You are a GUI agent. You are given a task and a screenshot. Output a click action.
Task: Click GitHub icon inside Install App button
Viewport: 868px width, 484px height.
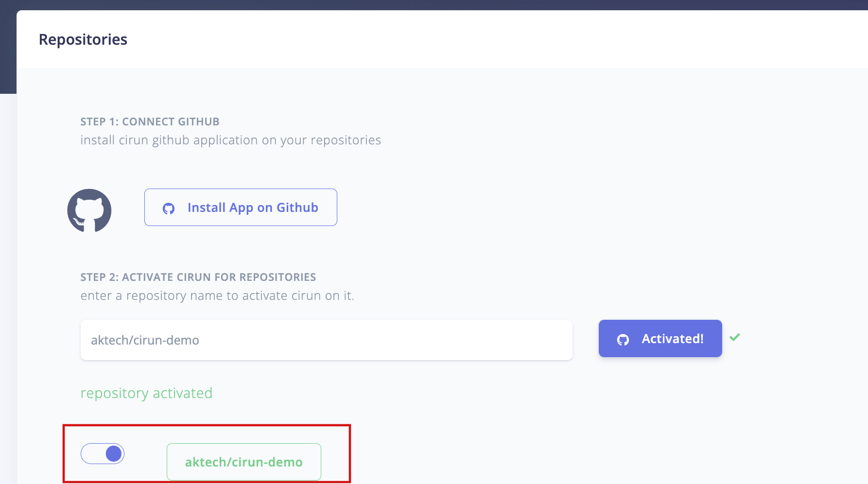pos(169,208)
